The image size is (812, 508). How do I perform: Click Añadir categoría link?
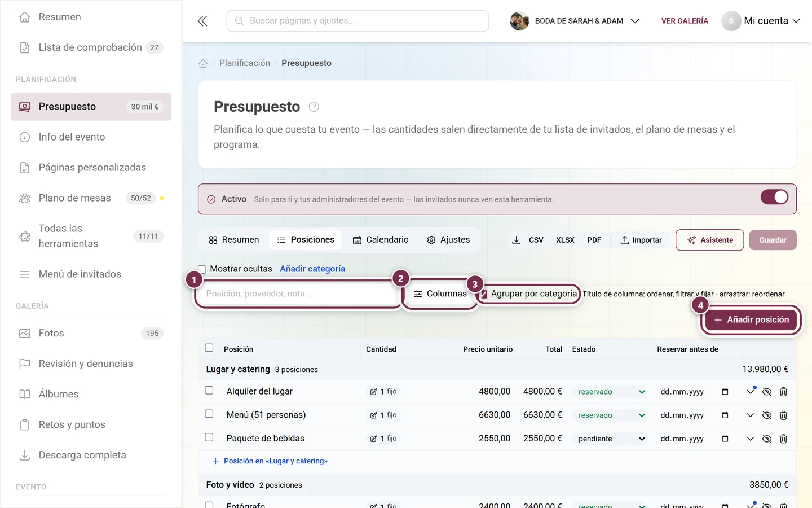point(312,269)
